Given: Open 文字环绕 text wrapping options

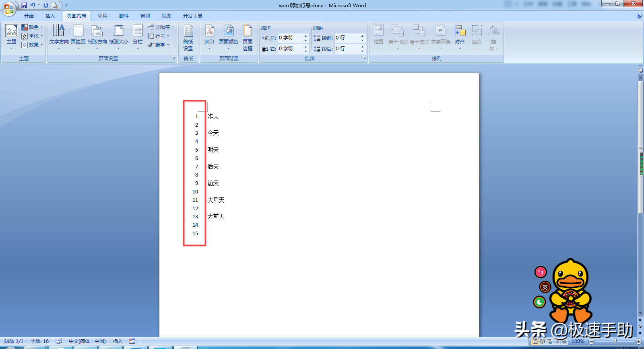Looking at the screenshot, I should click(x=441, y=37).
